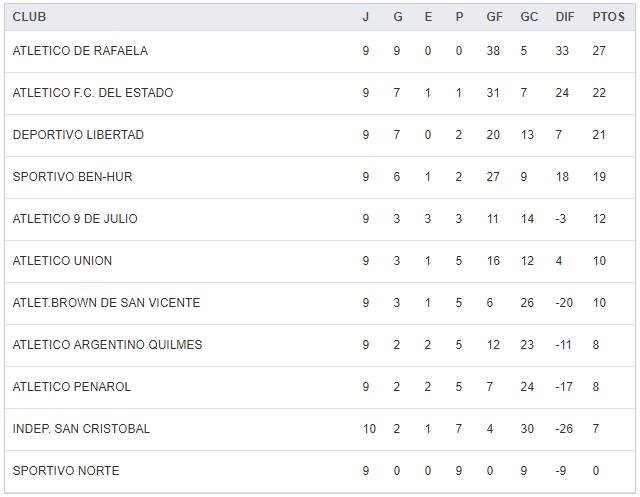
Task: Select SPORTIVO NORTE club name
Action: click(66, 471)
